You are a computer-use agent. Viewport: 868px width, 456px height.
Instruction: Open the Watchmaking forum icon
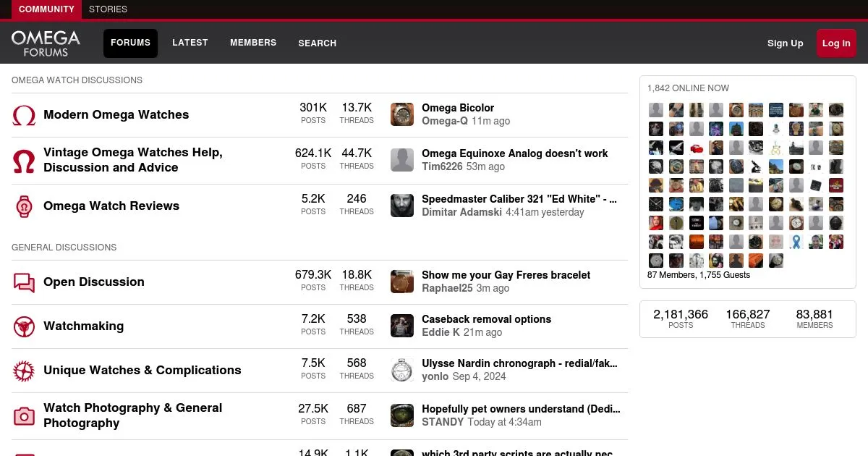coord(24,326)
